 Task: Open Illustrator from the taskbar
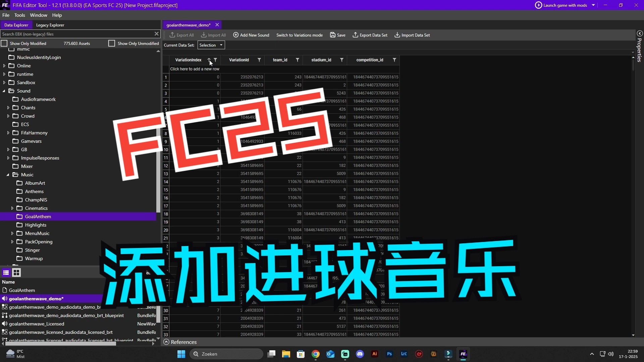click(375, 354)
